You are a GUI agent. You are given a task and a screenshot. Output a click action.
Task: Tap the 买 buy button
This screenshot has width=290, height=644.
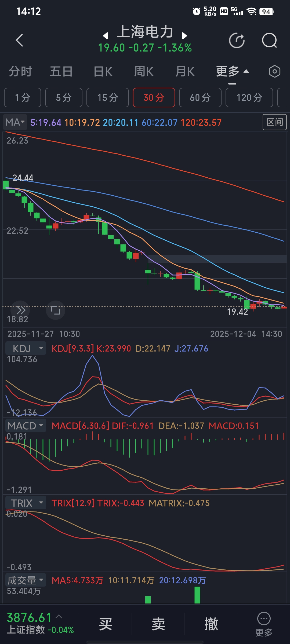pyautogui.click(x=105, y=624)
